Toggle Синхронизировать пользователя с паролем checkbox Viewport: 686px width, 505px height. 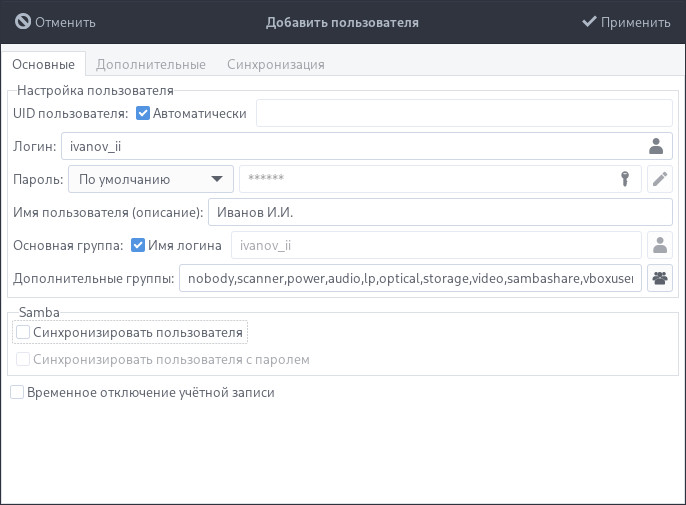coord(23,359)
